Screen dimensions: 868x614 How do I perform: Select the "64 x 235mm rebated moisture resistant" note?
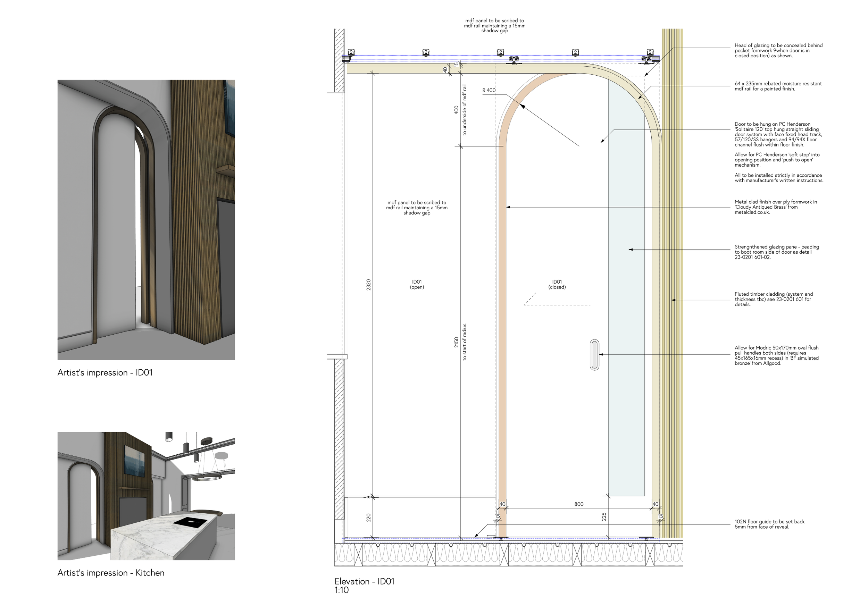pos(778,86)
